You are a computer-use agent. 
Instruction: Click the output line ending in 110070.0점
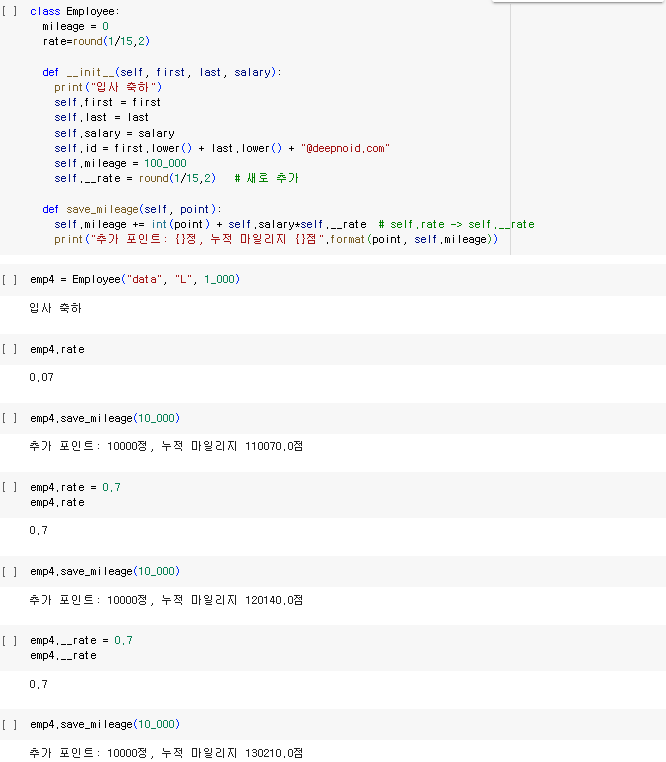pyautogui.click(x=166, y=446)
